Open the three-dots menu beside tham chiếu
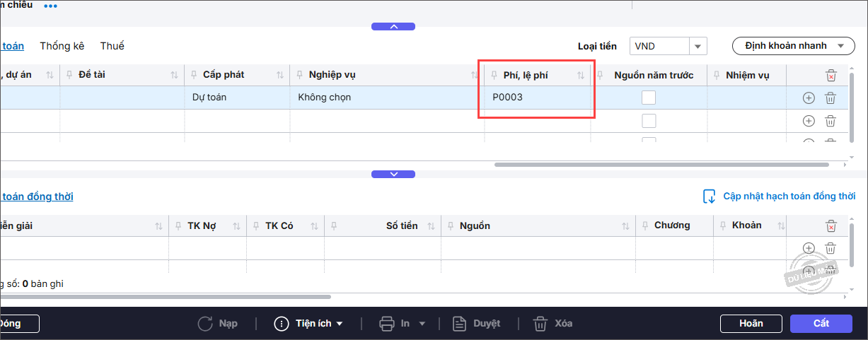The width and height of the screenshot is (868, 340). [x=50, y=6]
